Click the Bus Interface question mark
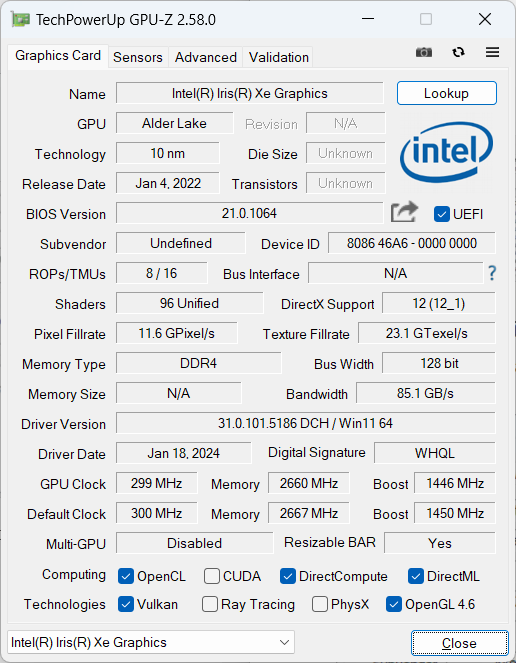This screenshot has width=516, height=663. pyautogui.click(x=492, y=273)
